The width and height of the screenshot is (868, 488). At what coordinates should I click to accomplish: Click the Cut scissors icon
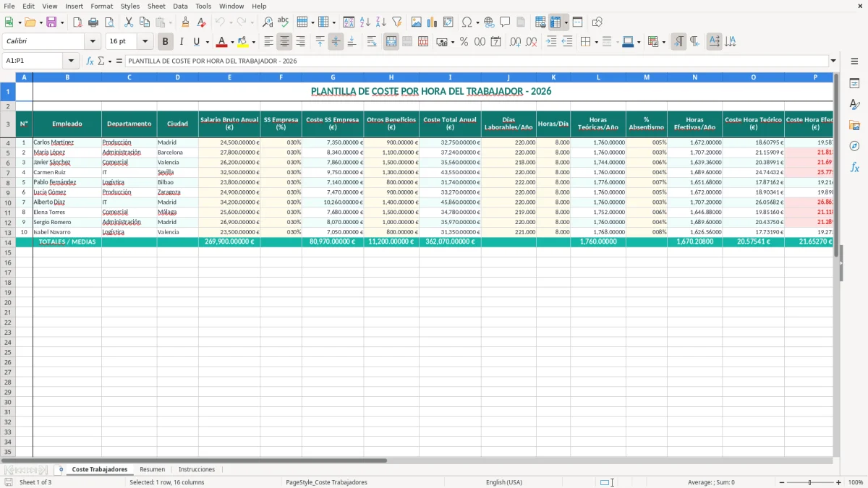tap(129, 22)
